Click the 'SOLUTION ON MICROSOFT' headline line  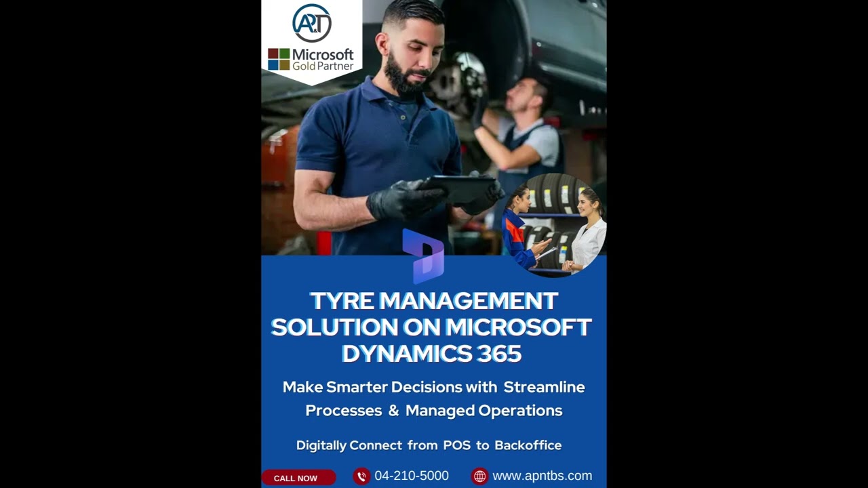(431, 327)
